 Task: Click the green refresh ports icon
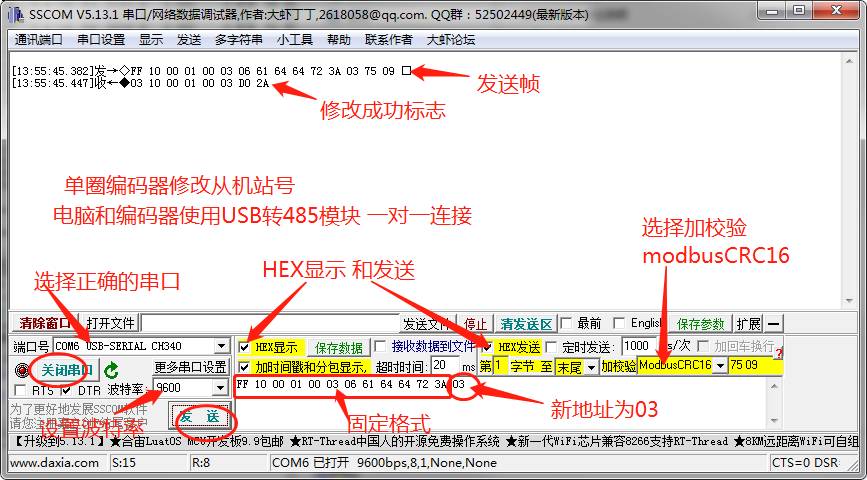(x=111, y=369)
